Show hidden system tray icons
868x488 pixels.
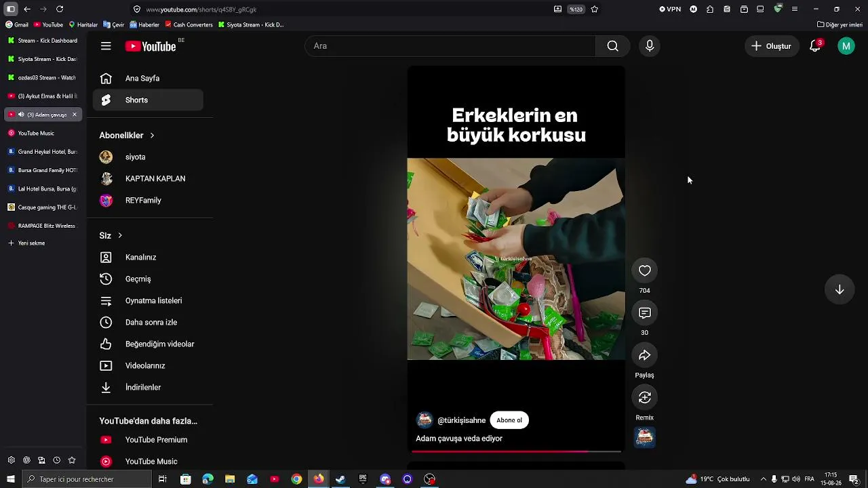coord(764,479)
